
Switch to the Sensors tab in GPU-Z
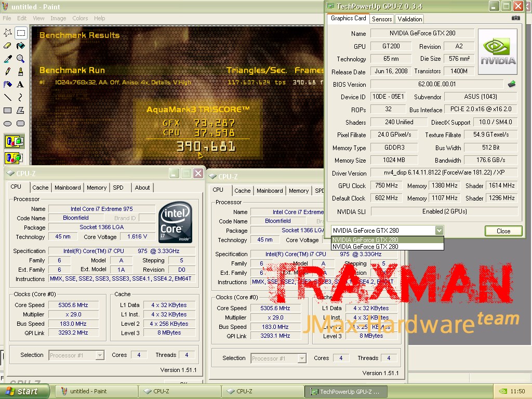point(382,19)
